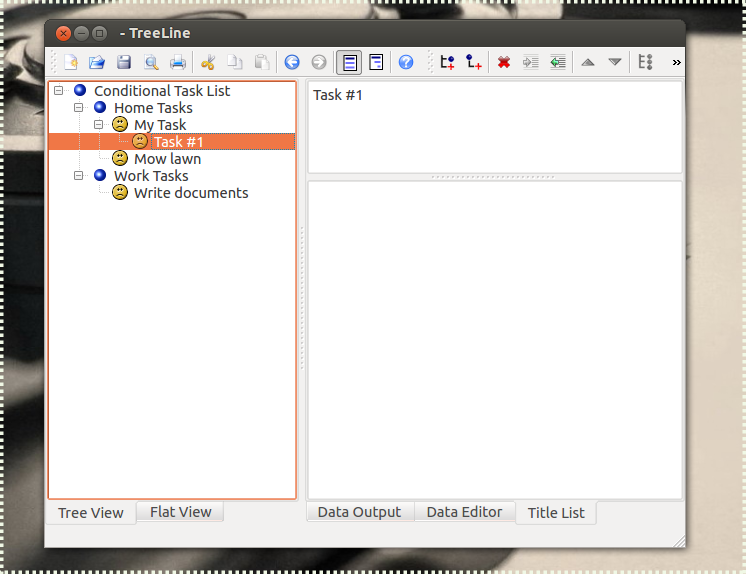Select the Mow lawn tree item
The image size is (746, 574).
click(x=167, y=158)
